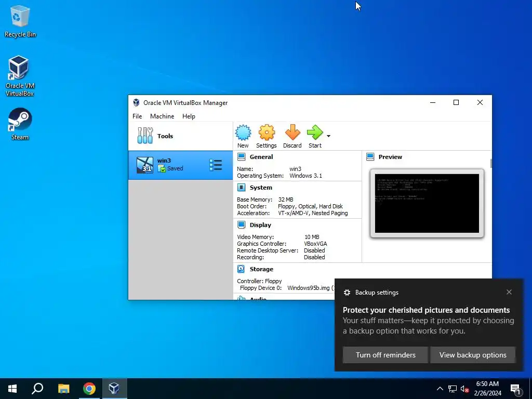Select the Steam desktop shortcut
The width and height of the screenshot is (532, 399).
(20, 124)
